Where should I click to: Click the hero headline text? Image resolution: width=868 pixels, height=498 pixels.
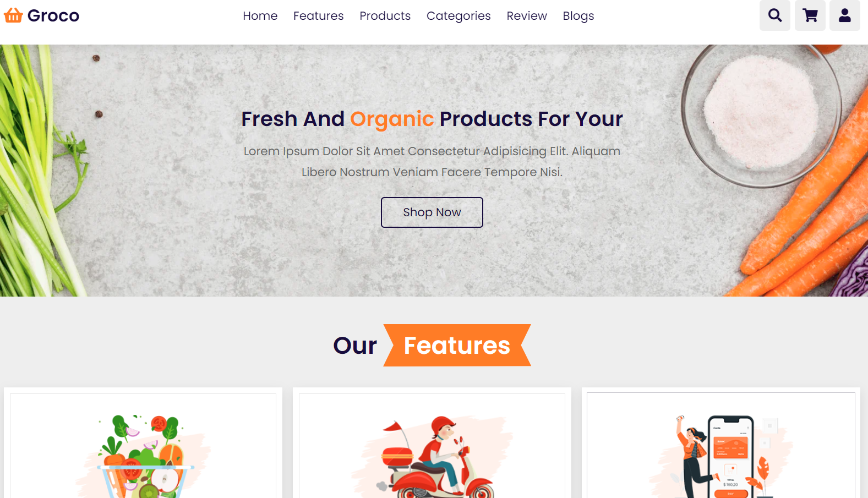(x=432, y=119)
